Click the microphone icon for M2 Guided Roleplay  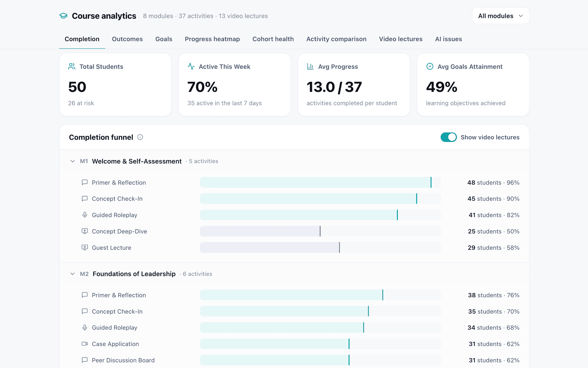pos(85,327)
